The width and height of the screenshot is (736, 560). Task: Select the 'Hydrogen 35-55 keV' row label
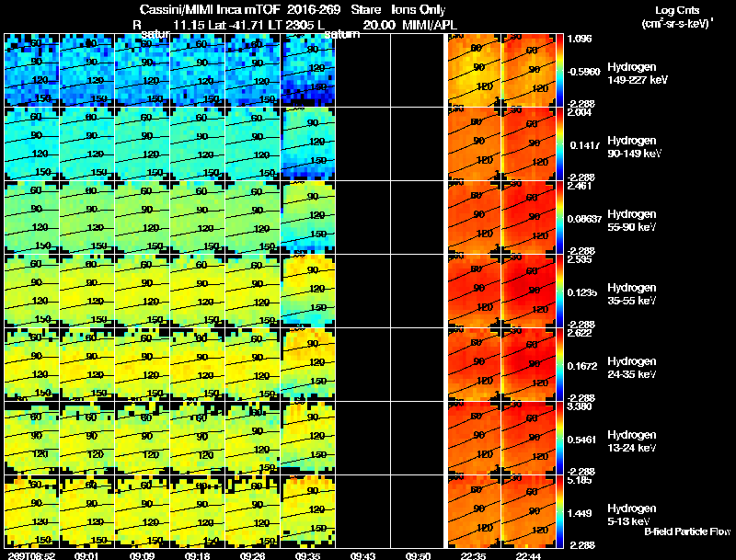pyautogui.click(x=632, y=294)
